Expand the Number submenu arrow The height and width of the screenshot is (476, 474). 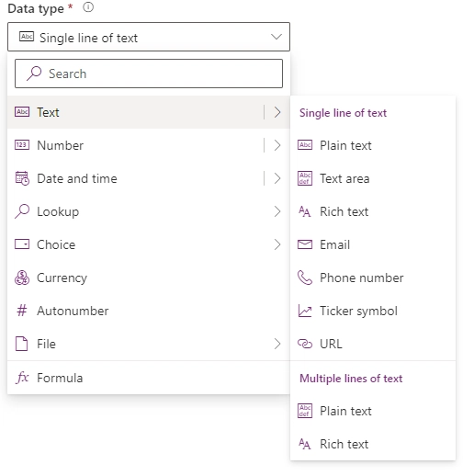[x=277, y=145]
